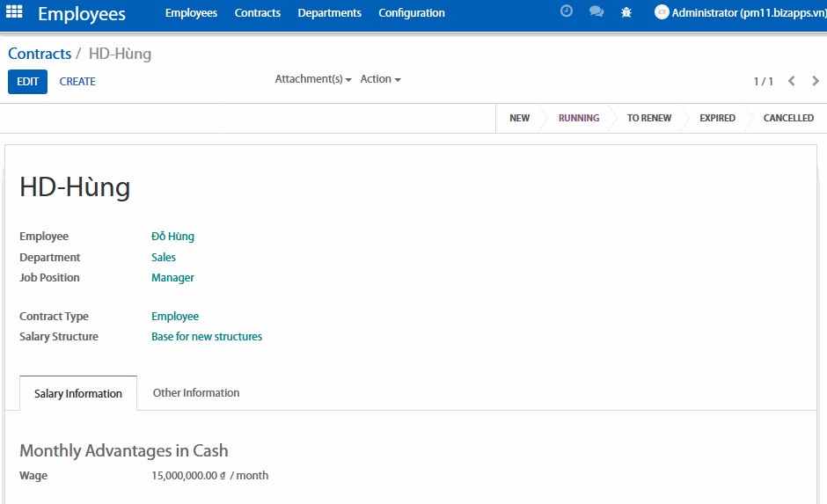Open the Đỗ Hùng employee link
The width and height of the screenshot is (827, 504).
click(x=172, y=237)
